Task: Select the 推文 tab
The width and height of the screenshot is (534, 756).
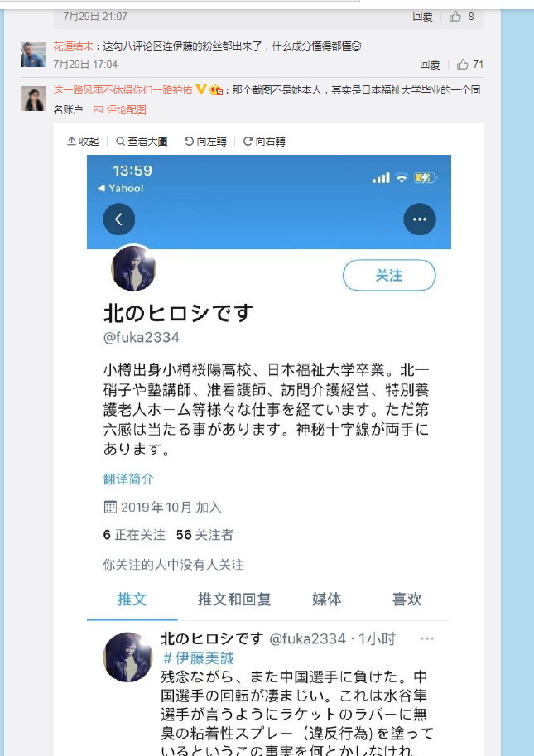Action: coord(132,600)
